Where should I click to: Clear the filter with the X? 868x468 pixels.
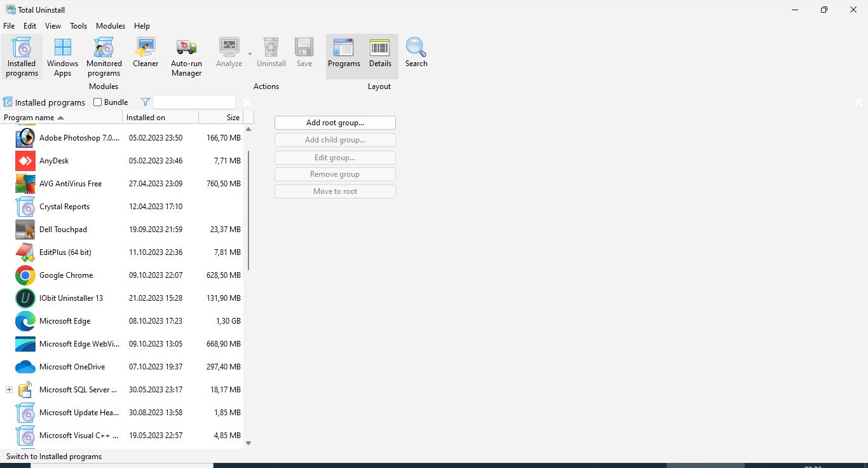point(247,102)
